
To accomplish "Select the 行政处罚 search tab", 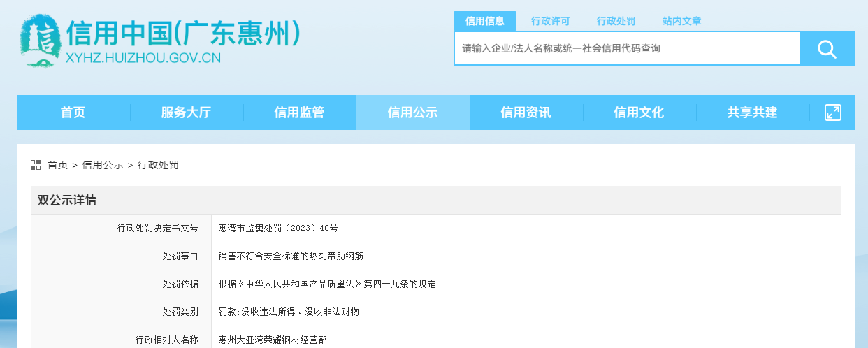I will [x=616, y=21].
